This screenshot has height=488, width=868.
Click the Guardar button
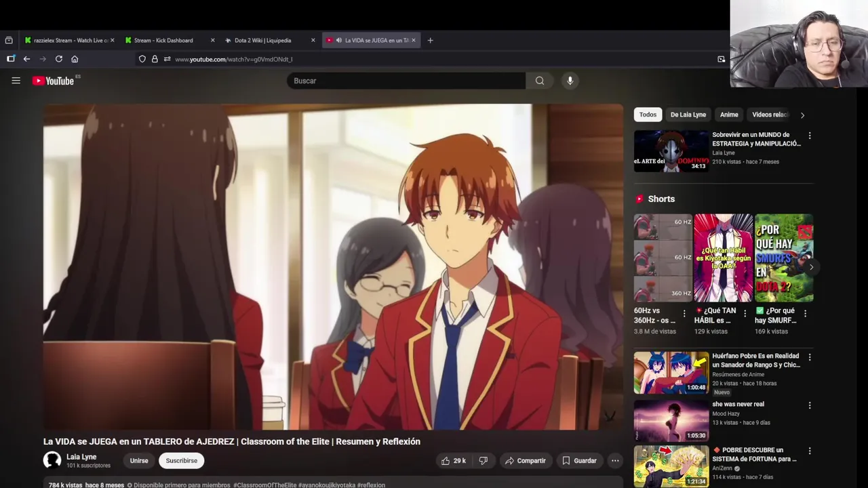coord(579,461)
